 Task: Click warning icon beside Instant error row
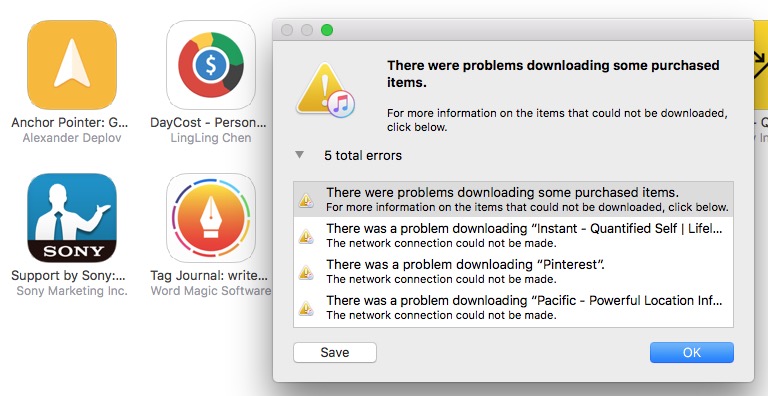(x=306, y=236)
